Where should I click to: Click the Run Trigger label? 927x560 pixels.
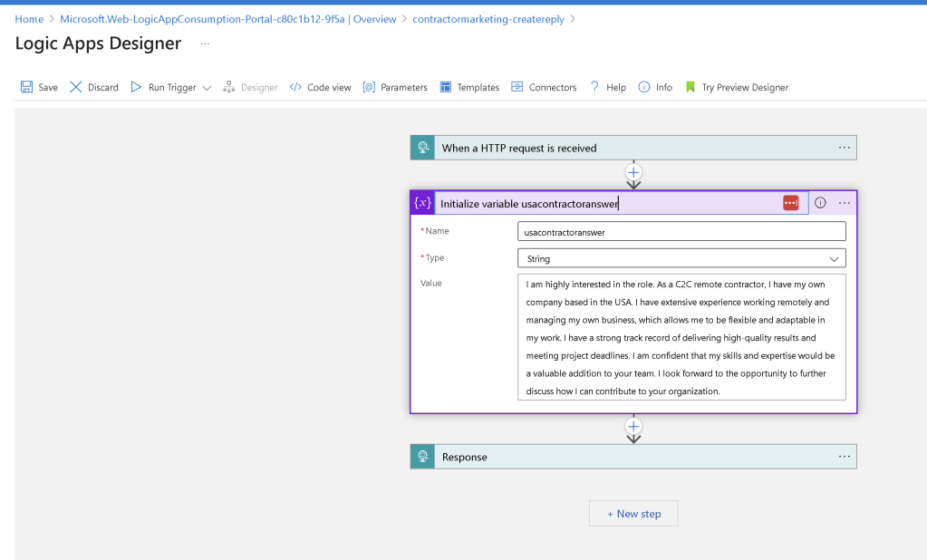[172, 88]
